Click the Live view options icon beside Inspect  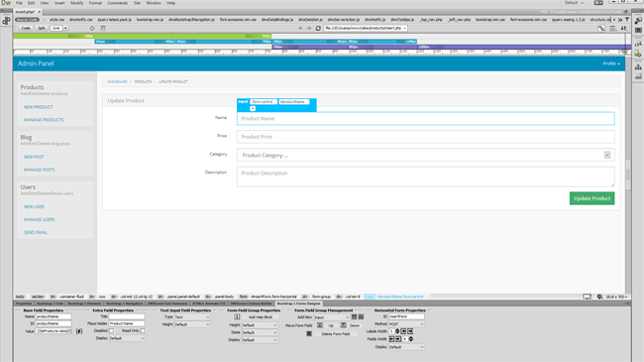pyautogui.click(x=103, y=28)
